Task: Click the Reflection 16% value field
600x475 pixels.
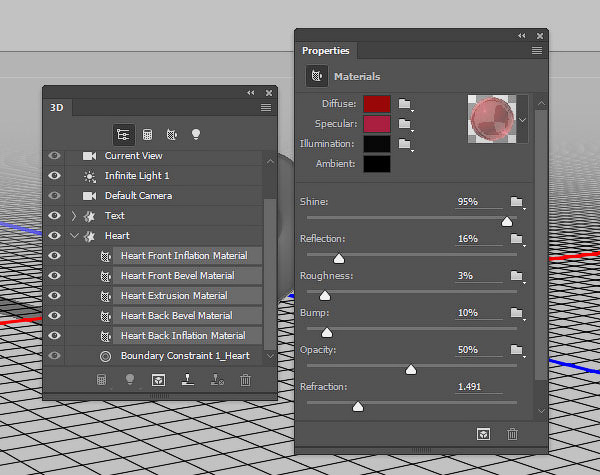Action: (479, 239)
